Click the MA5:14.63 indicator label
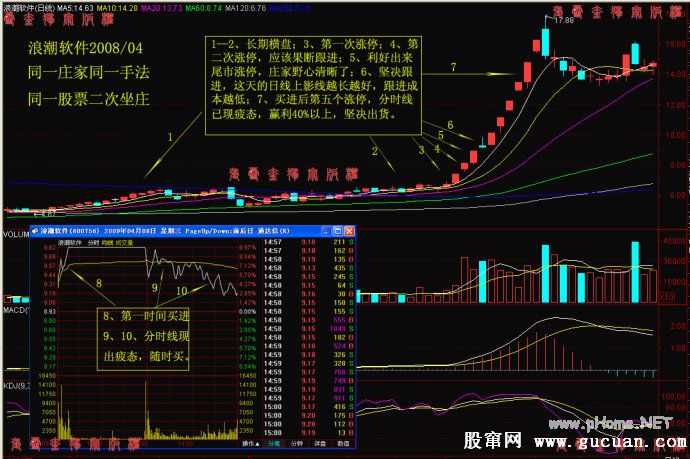Screen dimensions: 690x459 [75, 8]
